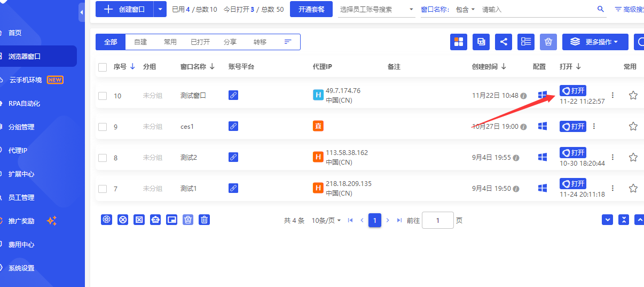644x287 pixels.
Task: Click the orange grid view icon
Action: 458,42
